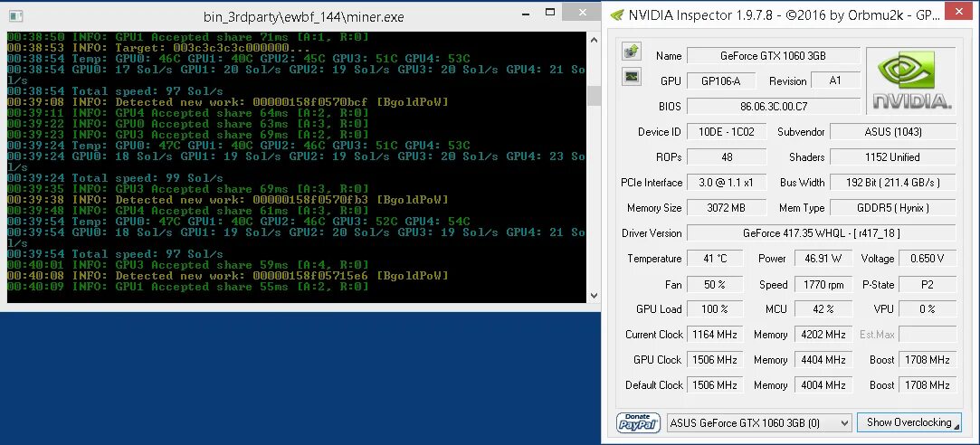
Task: Click line 'GPU1 Accepted share 55ms'
Action: click(187, 287)
